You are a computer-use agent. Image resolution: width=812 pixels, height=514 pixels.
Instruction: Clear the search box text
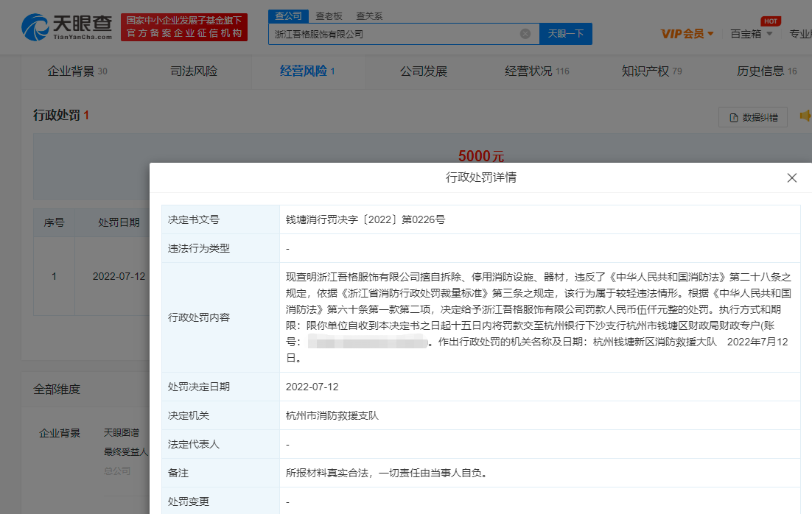coord(525,34)
